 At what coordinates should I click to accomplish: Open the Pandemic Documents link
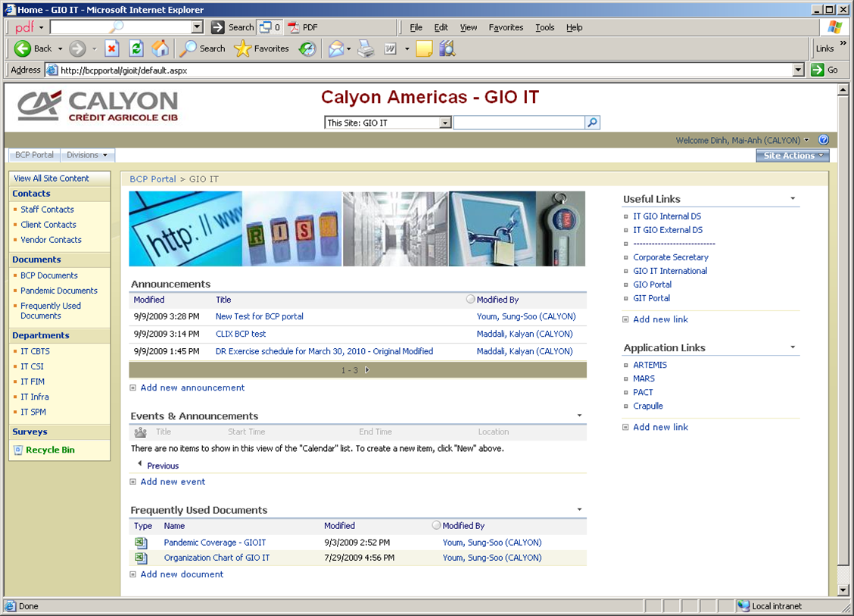tap(59, 291)
